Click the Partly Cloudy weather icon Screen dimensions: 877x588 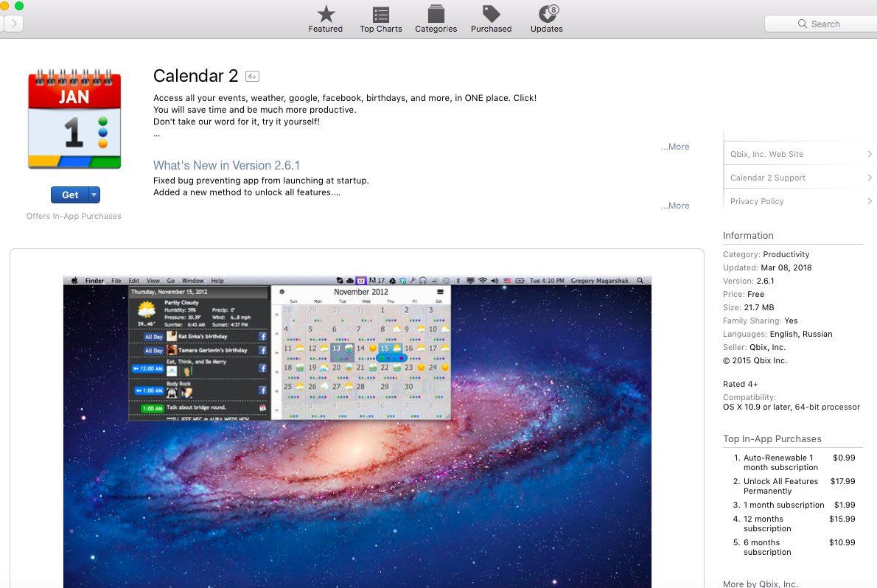pyautogui.click(x=147, y=310)
